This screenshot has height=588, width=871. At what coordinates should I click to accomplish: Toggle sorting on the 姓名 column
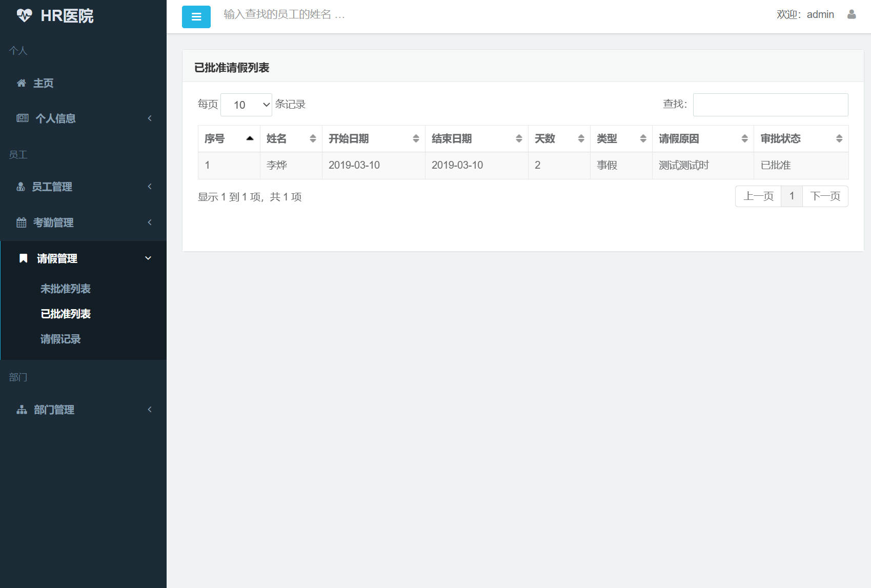coord(313,138)
